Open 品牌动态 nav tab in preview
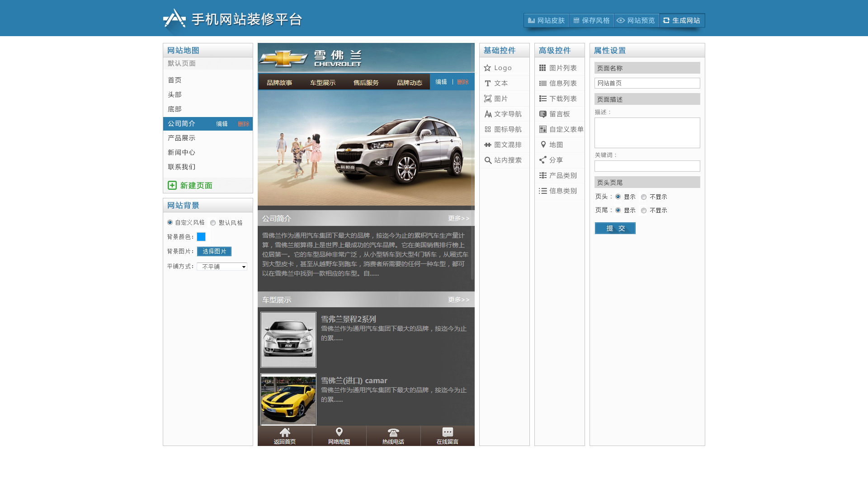 (410, 83)
